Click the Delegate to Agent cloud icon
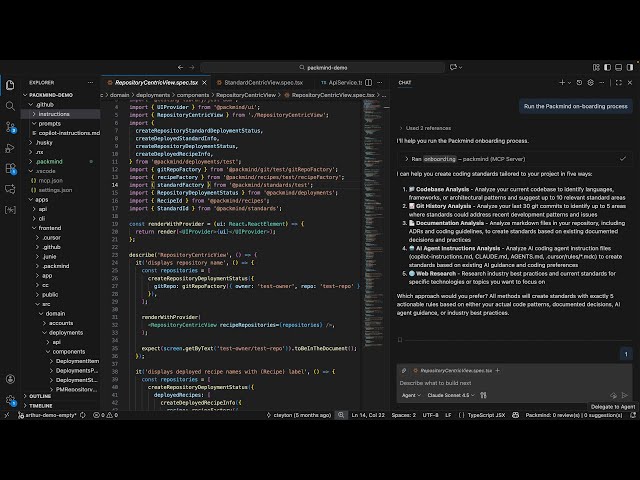 click(x=613, y=395)
